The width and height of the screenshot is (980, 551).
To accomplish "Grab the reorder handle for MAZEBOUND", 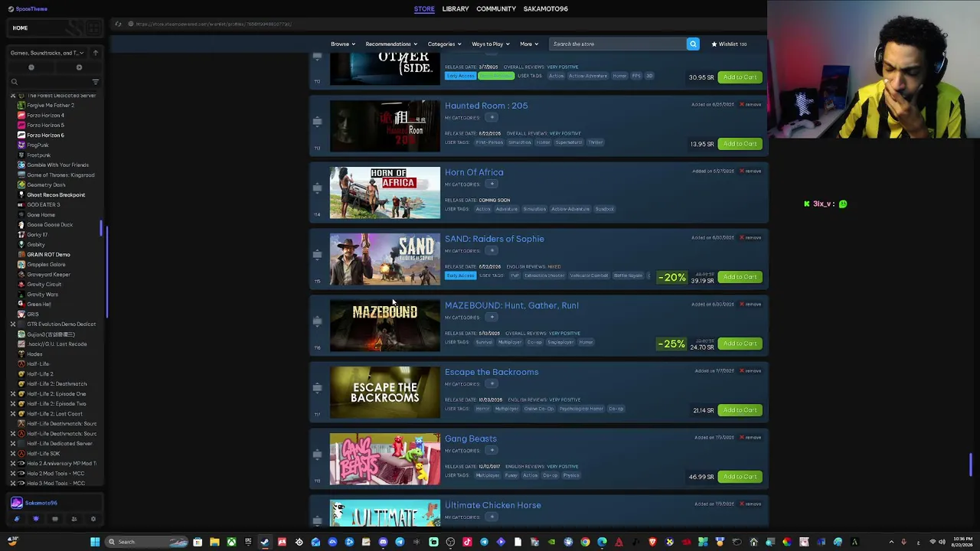I will click(317, 321).
